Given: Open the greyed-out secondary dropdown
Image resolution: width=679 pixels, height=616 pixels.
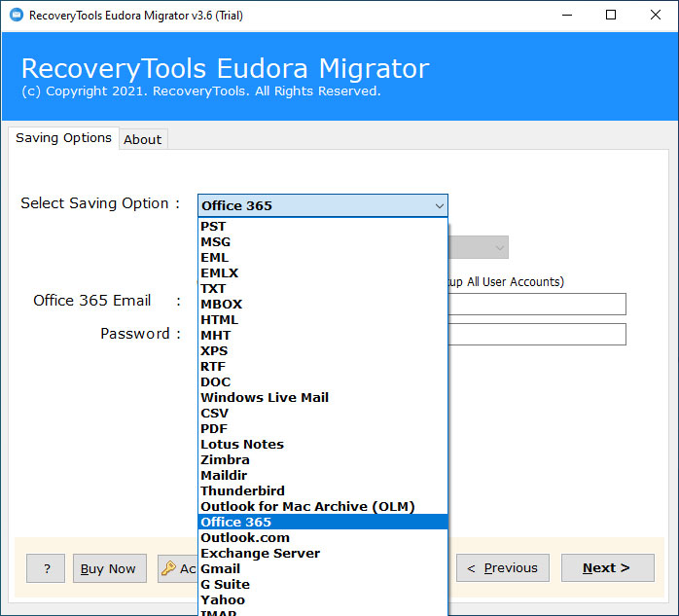Looking at the screenshot, I should pos(478,247).
